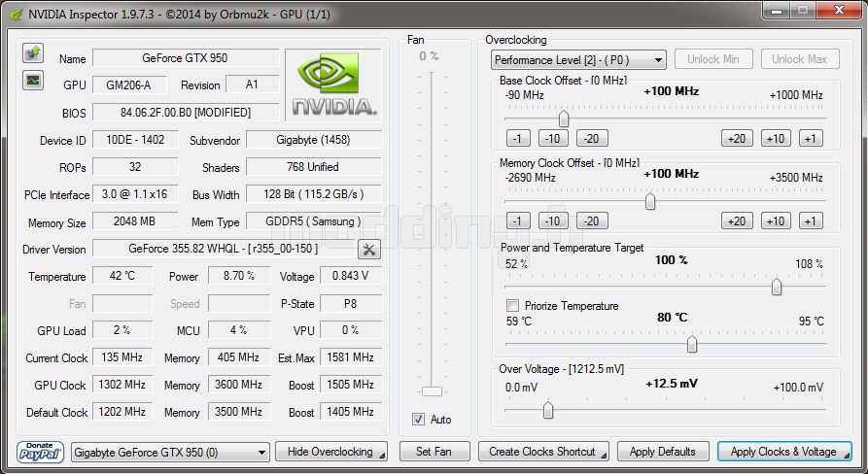Click Memory Clock Offset -10 button
Screen dimensions: 868x474
coord(553,221)
